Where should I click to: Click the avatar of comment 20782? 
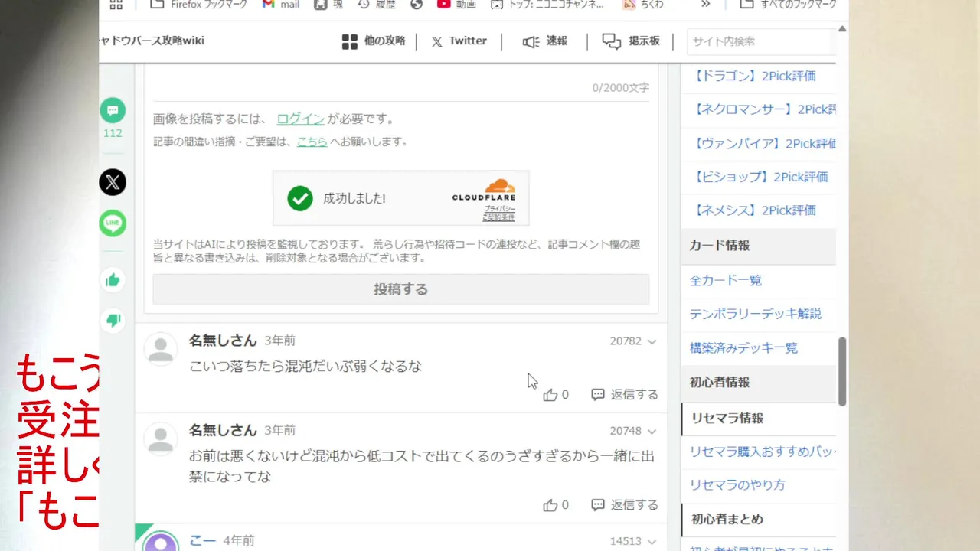click(x=161, y=349)
